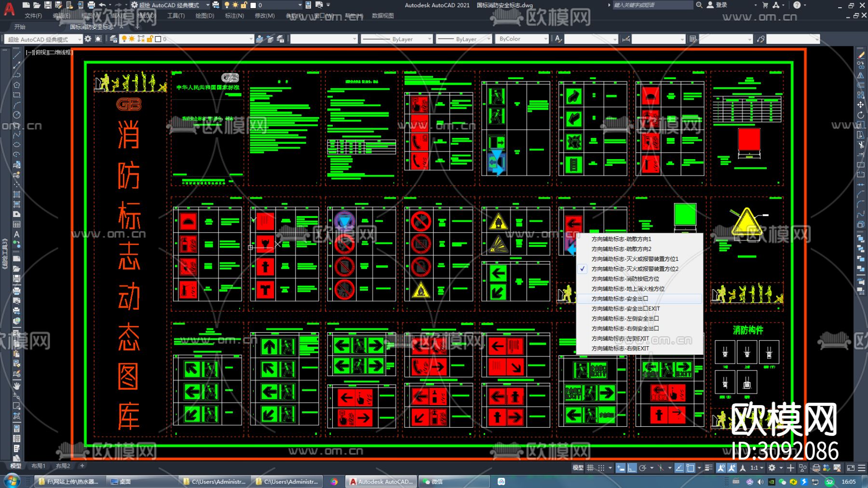Click the workspace settings gear beside the workspace dropdown

tap(88, 39)
